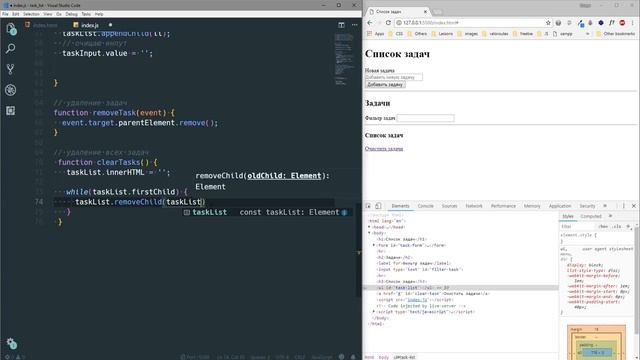Switch to the DevTools Console tab
Screen dimensions: 640x360
(x=425, y=206)
